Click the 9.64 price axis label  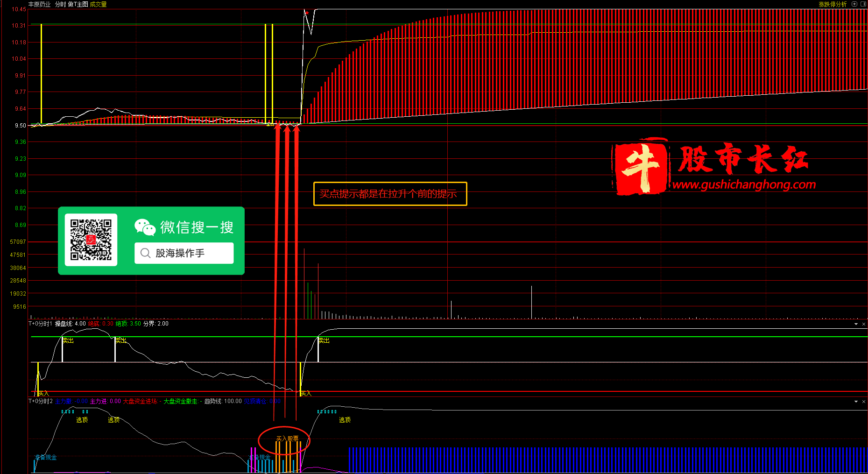tap(20, 109)
